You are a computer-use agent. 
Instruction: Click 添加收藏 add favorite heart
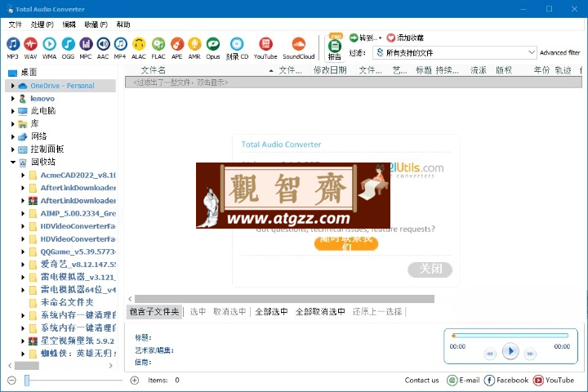405,38
